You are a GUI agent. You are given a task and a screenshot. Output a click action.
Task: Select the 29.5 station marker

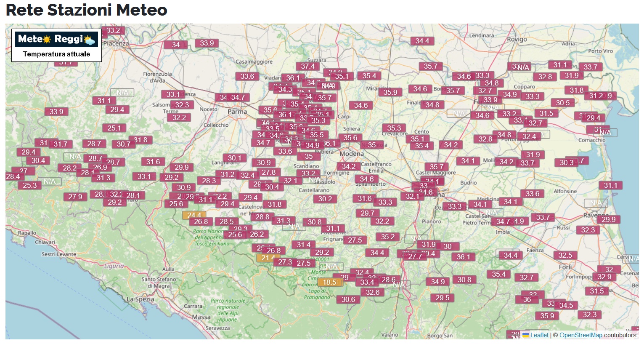(x=442, y=298)
